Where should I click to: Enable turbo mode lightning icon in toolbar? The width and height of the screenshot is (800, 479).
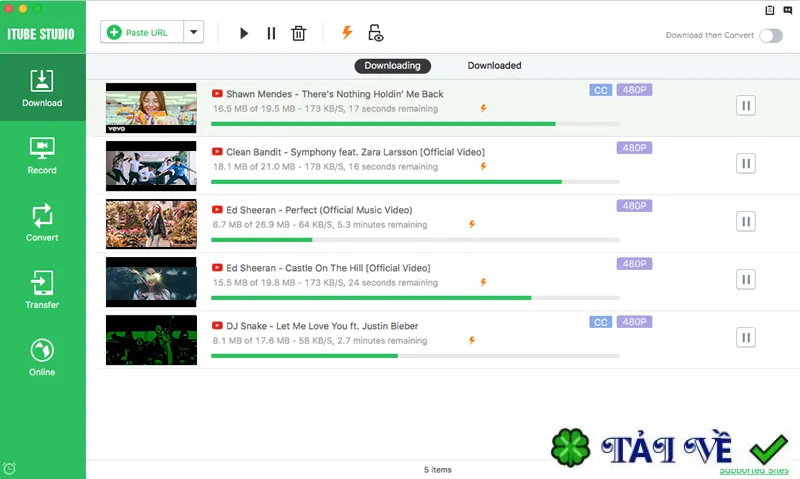click(347, 33)
